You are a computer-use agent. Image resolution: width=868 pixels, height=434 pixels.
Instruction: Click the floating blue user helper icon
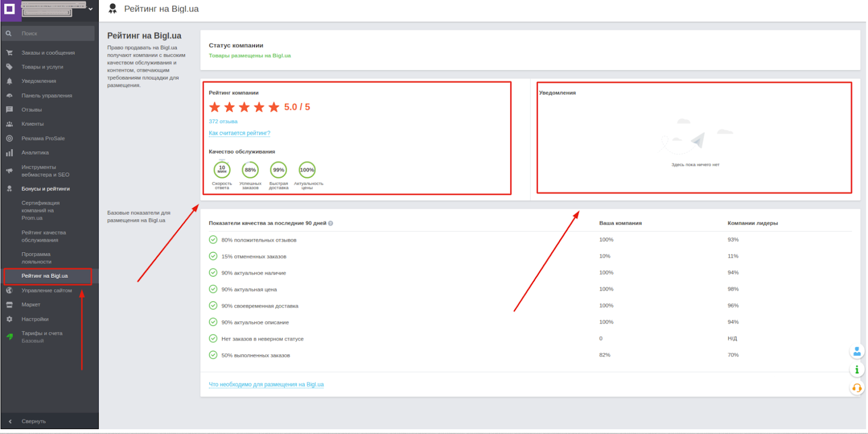[x=857, y=352]
